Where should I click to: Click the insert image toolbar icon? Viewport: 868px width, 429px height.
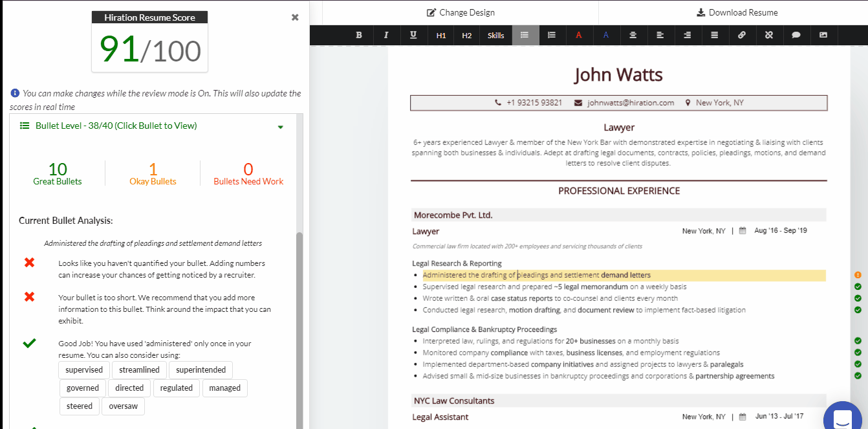click(x=823, y=36)
